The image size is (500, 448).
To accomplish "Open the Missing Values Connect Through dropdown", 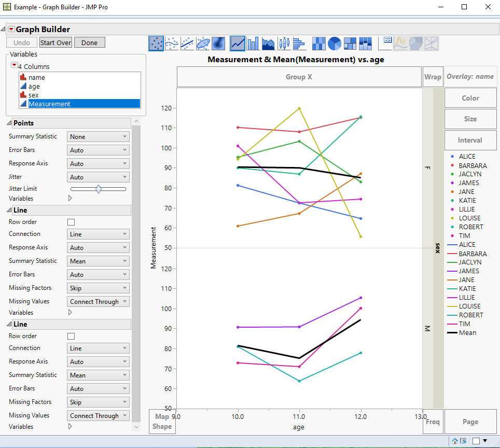I will [x=98, y=301].
